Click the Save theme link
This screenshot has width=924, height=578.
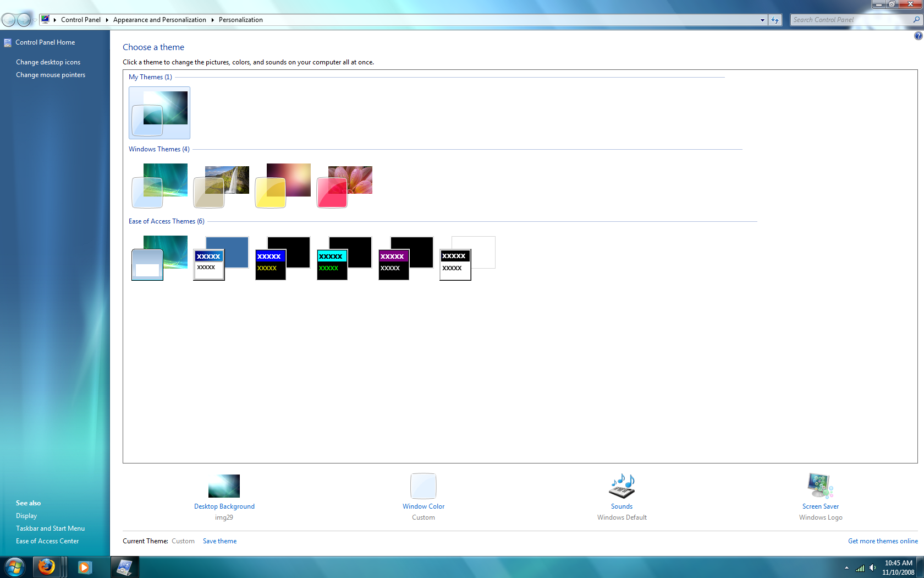click(x=219, y=541)
